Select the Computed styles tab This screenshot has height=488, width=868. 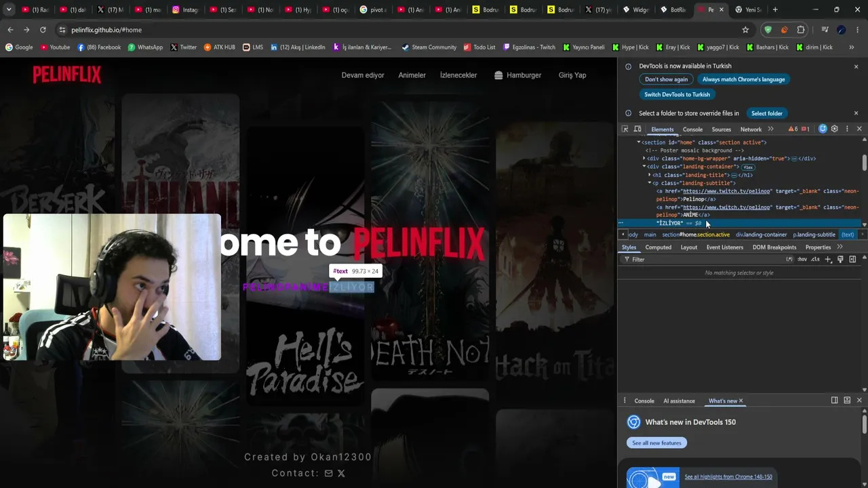(x=658, y=247)
